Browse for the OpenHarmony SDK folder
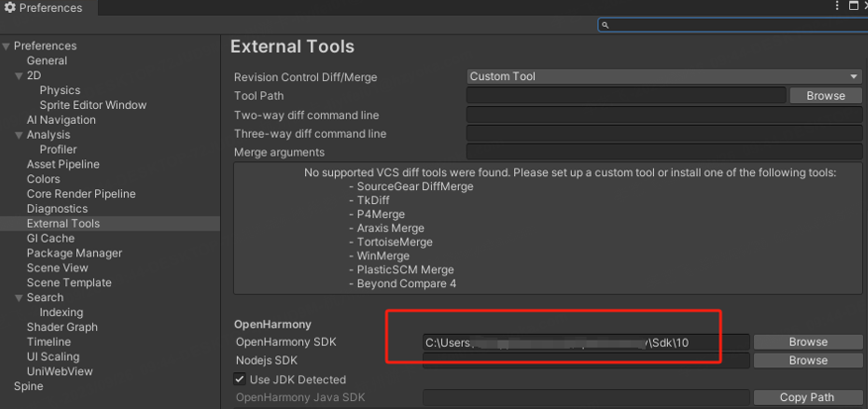Viewport: 868px width, 409px height. point(808,342)
